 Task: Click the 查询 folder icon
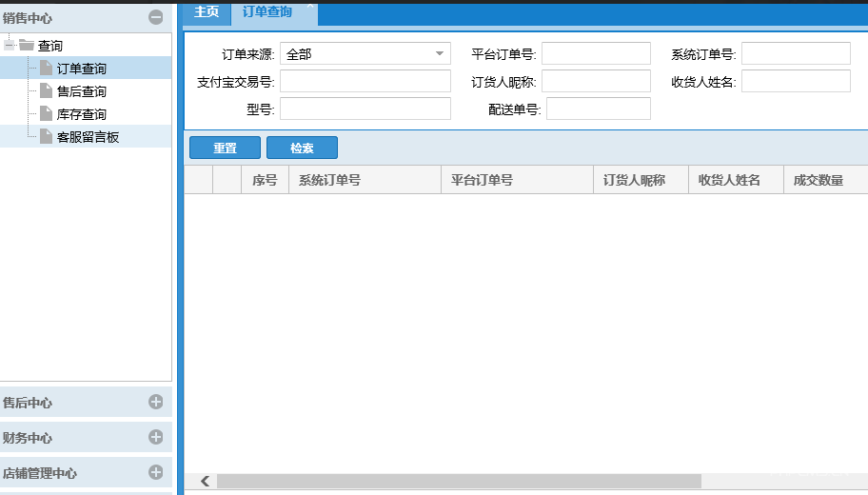pos(27,45)
